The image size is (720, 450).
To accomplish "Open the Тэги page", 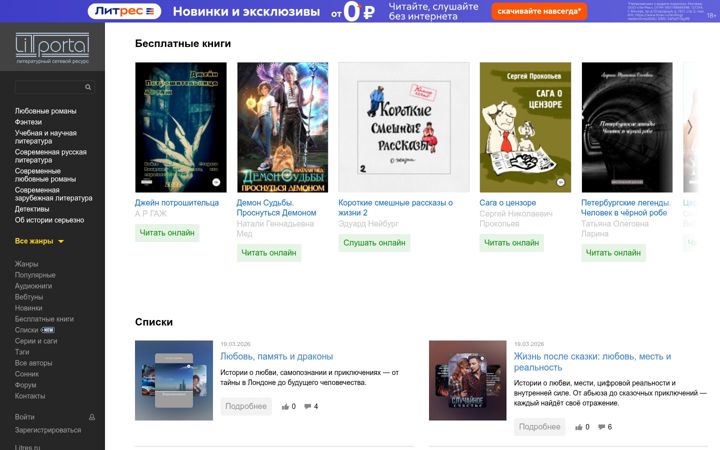I will click(x=22, y=352).
